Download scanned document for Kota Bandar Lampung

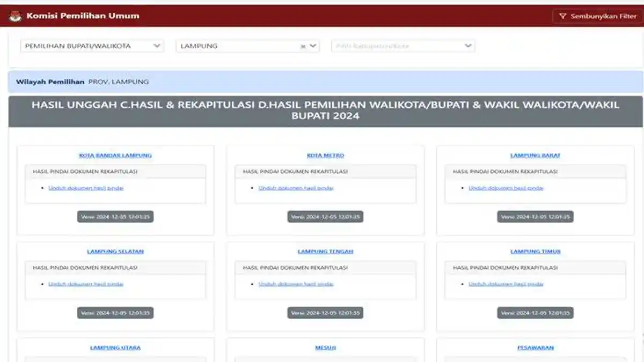pos(86,188)
